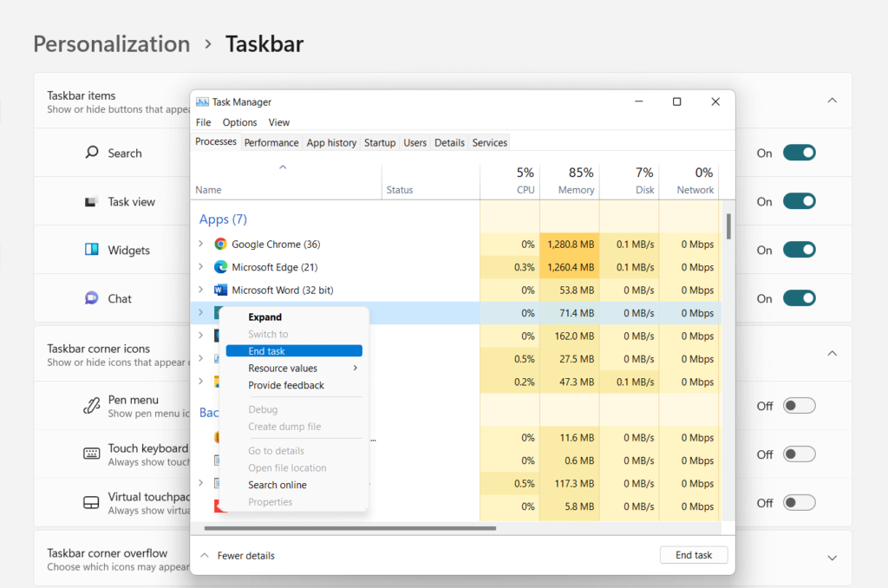
Task: Turn off the Chat toggle
Action: coord(799,298)
